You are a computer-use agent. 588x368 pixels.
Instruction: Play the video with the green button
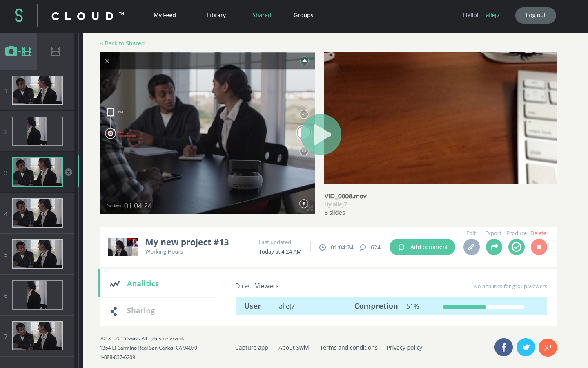[x=321, y=135]
